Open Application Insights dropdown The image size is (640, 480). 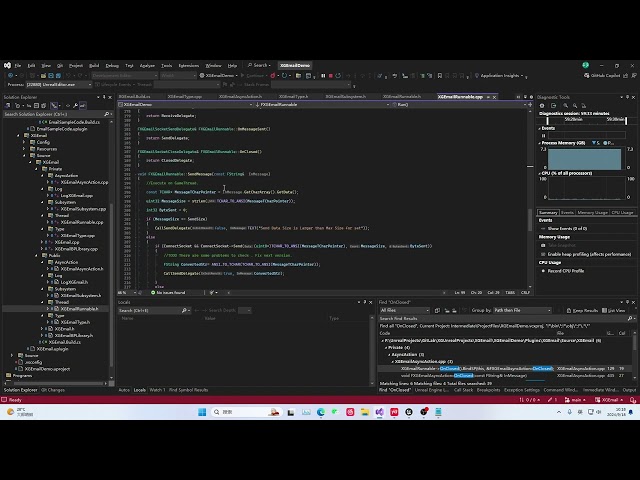[x=501, y=76]
